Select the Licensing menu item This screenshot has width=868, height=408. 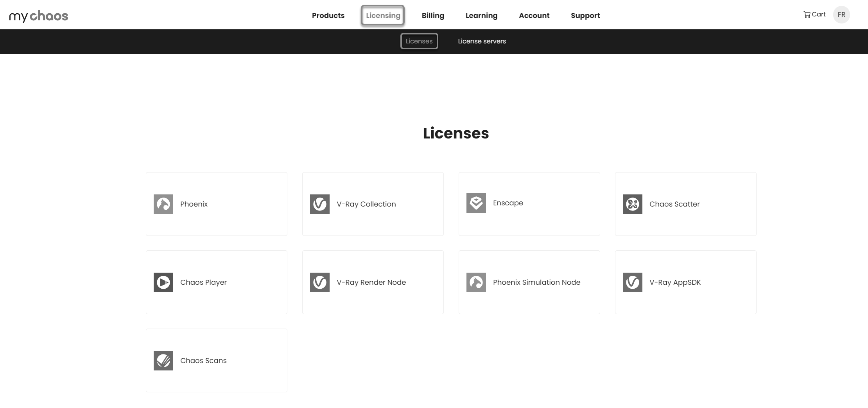pyautogui.click(x=383, y=16)
